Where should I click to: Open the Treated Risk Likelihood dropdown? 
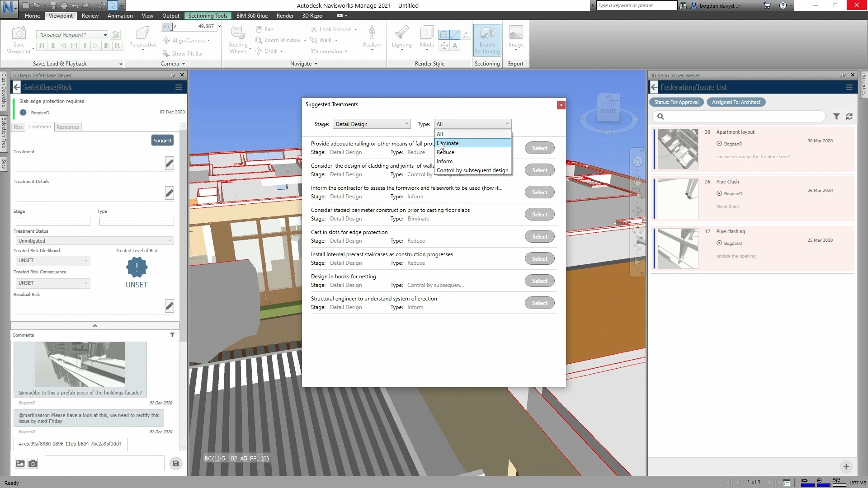pos(52,261)
